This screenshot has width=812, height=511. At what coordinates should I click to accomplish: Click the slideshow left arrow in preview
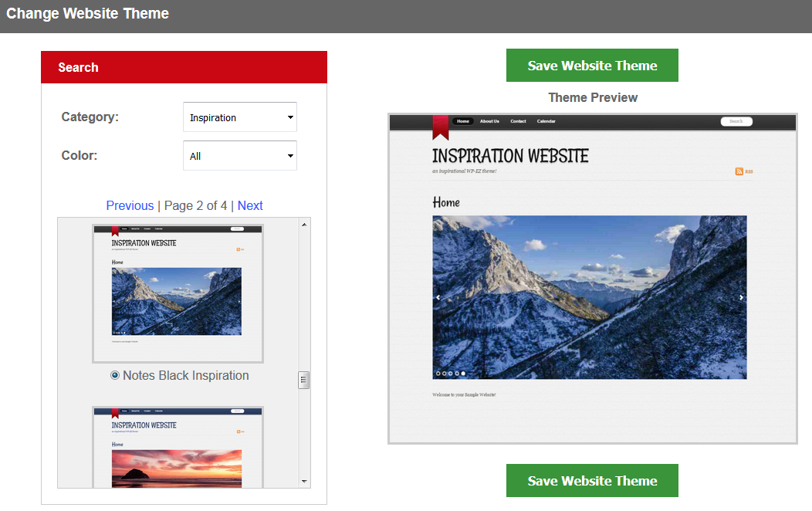click(438, 297)
